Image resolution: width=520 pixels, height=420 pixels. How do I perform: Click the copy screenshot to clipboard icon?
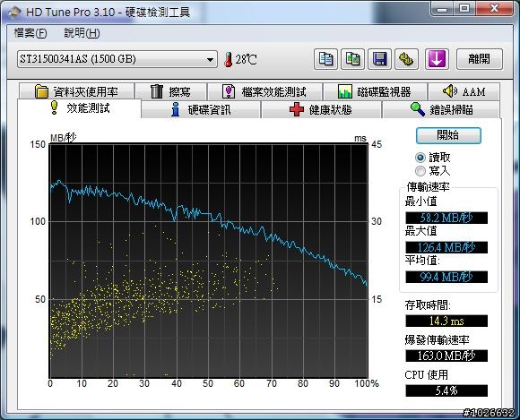click(353, 59)
